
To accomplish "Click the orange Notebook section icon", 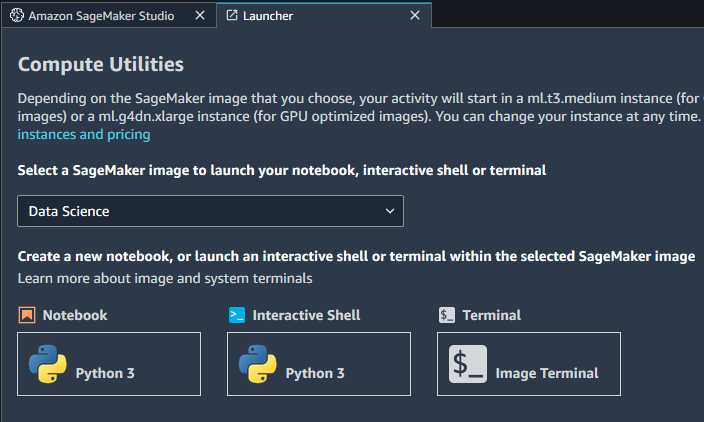I will click(x=27, y=315).
